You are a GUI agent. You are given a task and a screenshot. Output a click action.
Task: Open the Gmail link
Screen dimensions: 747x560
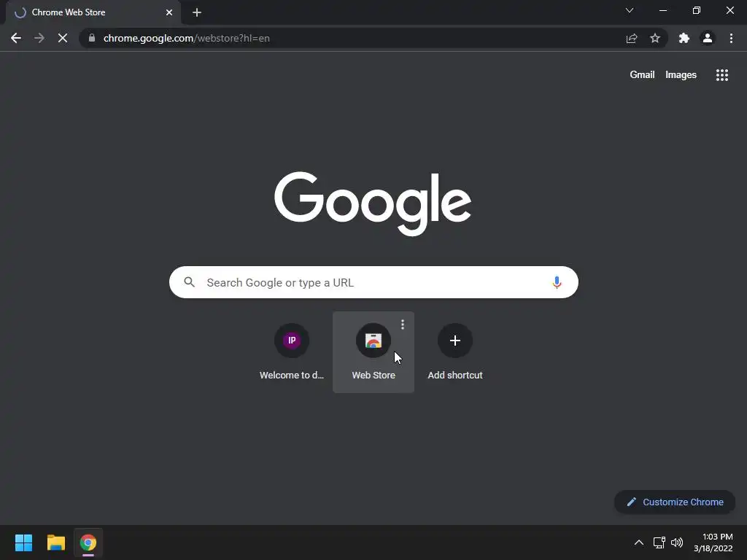(642, 75)
